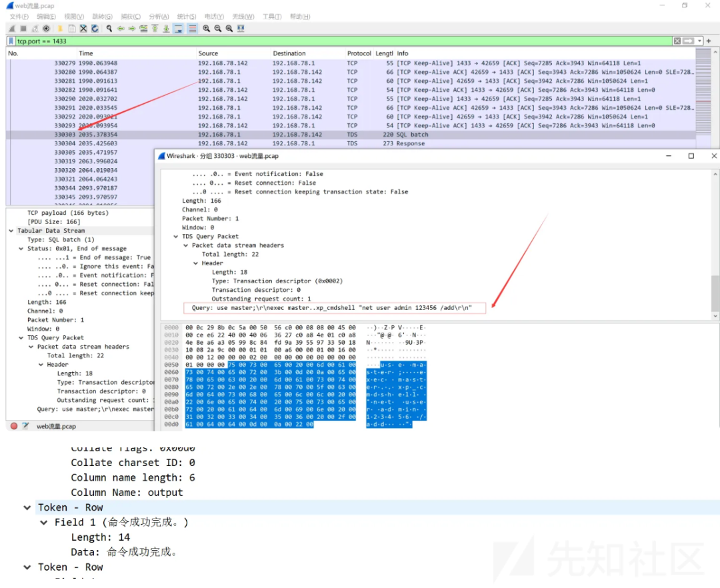The height and width of the screenshot is (588, 720).
Task: Click the expert info red circle icon
Action: click(14, 426)
